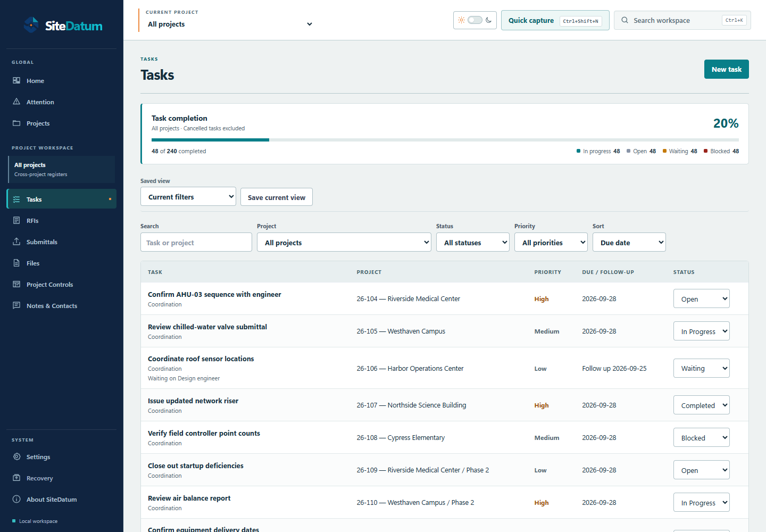Click the Settings gear icon
The image size is (766, 532).
16,456
